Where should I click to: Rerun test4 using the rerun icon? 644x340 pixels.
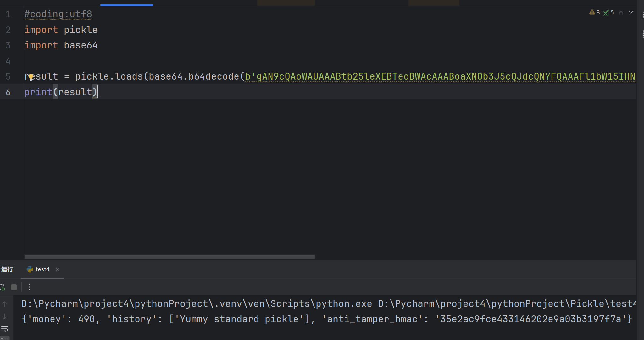coord(3,287)
